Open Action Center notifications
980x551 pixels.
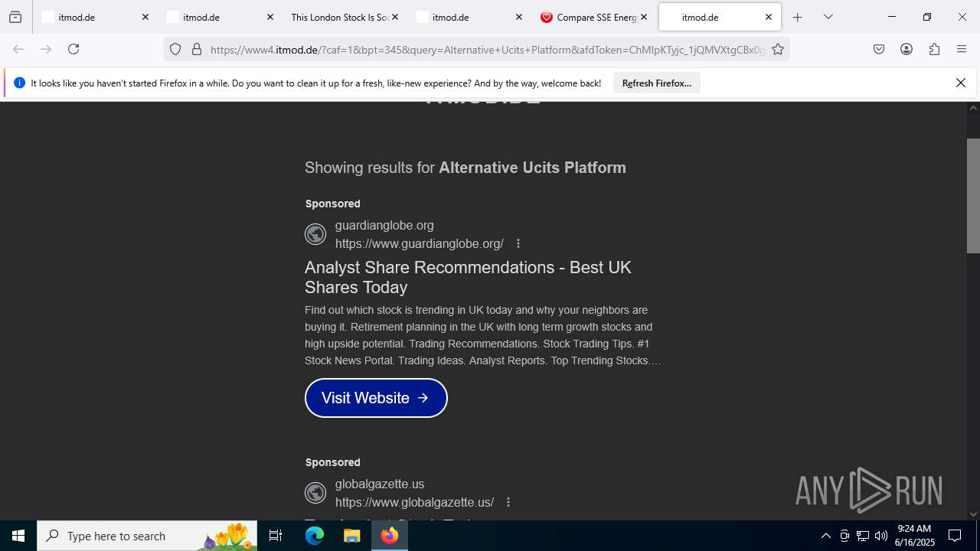pos(955,536)
